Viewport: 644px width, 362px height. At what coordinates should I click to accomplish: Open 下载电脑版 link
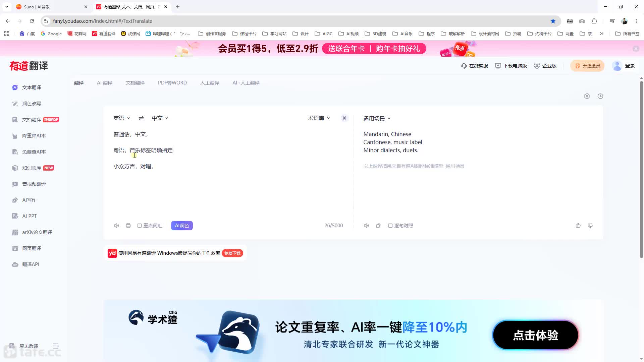click(511, 66)
